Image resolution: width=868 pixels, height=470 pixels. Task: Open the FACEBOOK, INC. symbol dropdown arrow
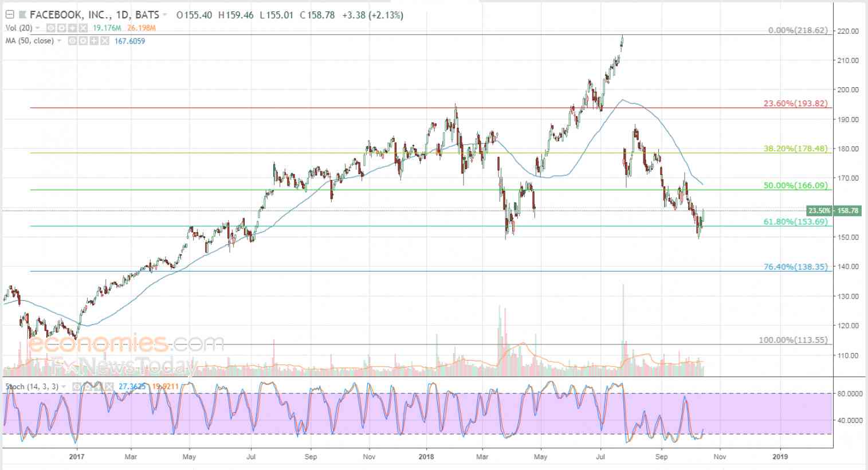tap(166, 15)
